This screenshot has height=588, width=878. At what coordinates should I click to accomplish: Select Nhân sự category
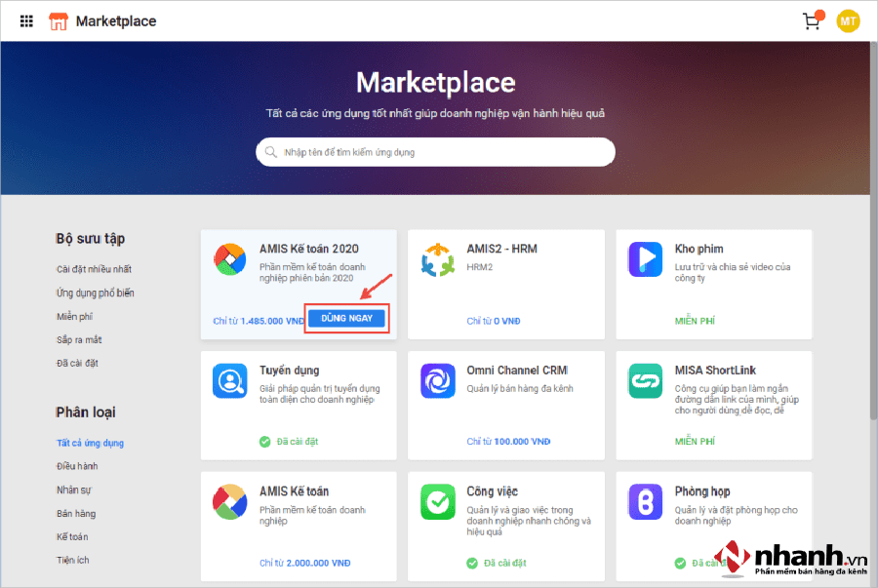click(x=74, y=490)
